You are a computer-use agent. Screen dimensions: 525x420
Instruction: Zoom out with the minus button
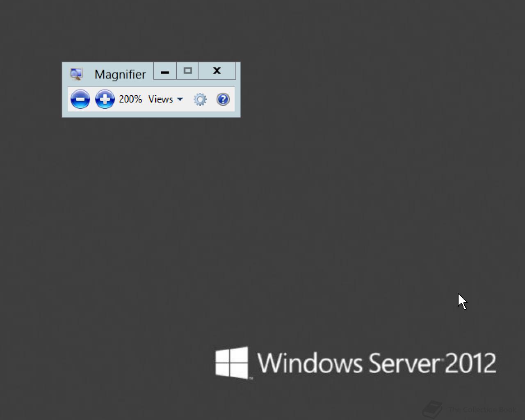(x=80, y=99)
